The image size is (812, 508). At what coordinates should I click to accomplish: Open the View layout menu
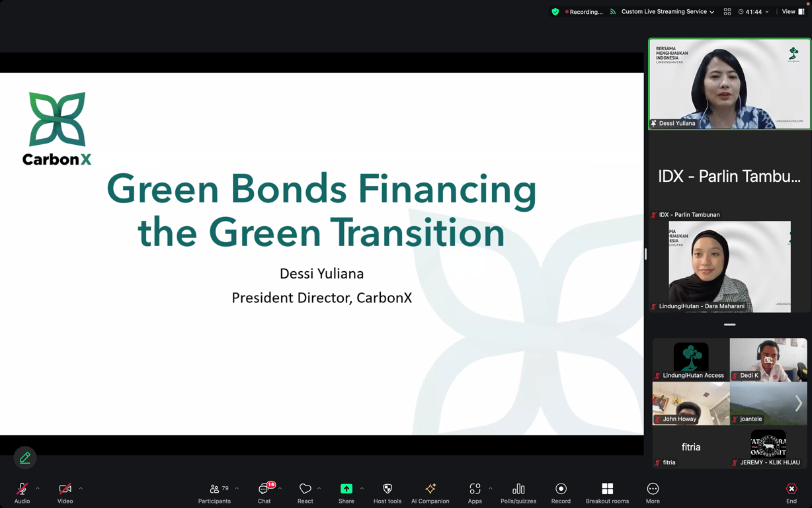793,12
